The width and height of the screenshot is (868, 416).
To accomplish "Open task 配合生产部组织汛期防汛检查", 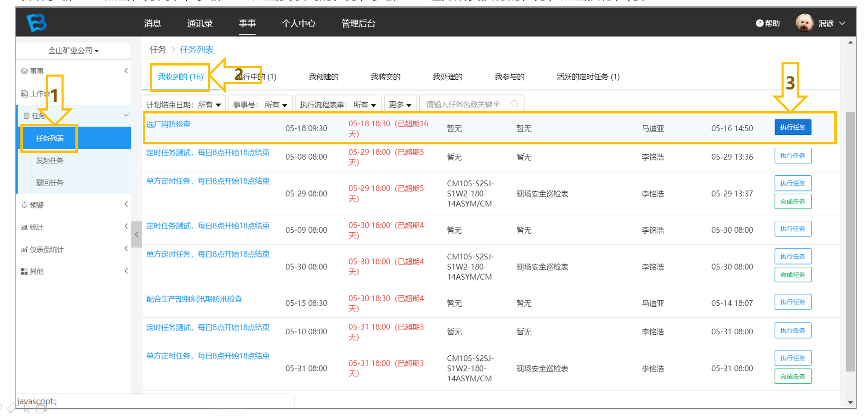I will 194,299.
